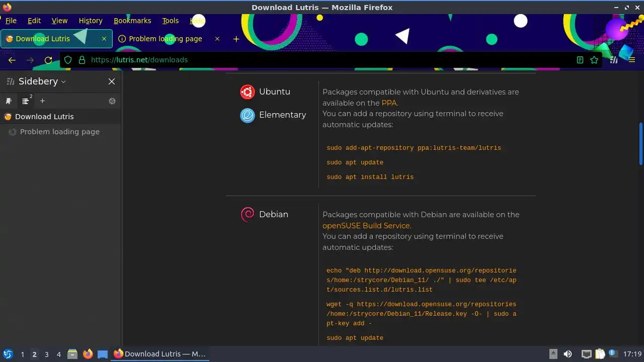Select the Download Lutris browser tab

pyautogui.click(x=56, y=39)
